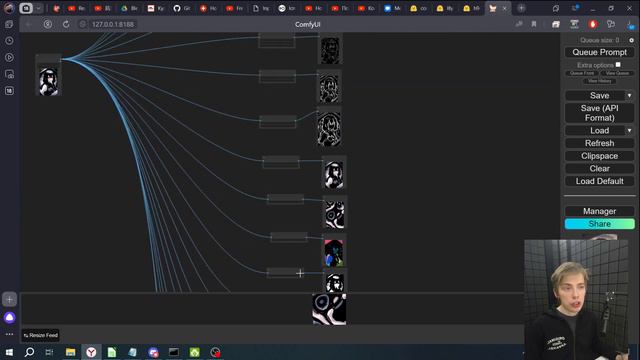640x360 pixels.
Task: Open Windows Start menu
Action: [9, 352]
